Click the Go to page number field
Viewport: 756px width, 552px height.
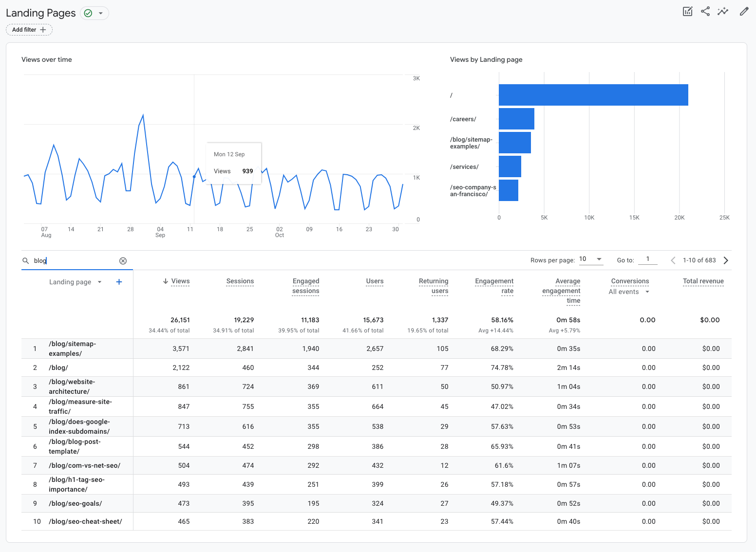click(647, 259)
